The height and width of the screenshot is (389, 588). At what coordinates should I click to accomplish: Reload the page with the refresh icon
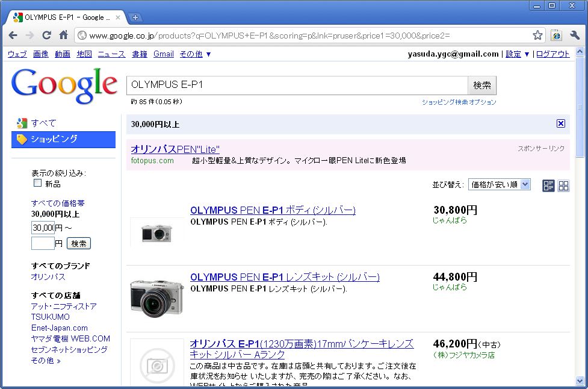click(46, 35)
